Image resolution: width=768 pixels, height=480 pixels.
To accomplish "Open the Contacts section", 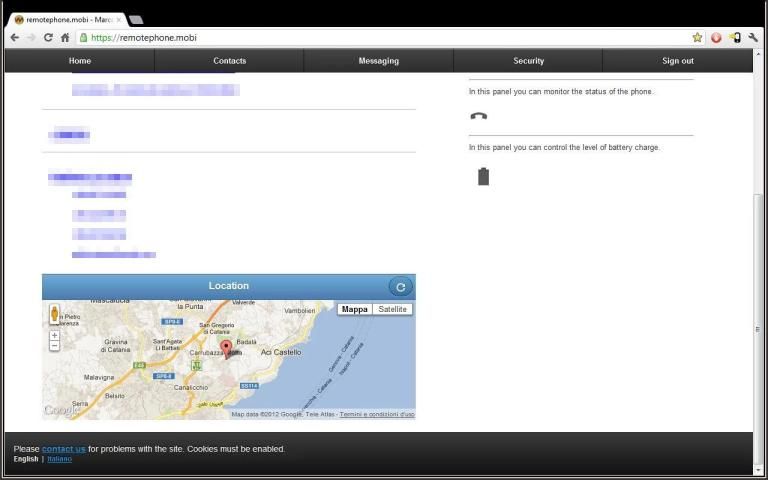I will click(x=229, y=61).
